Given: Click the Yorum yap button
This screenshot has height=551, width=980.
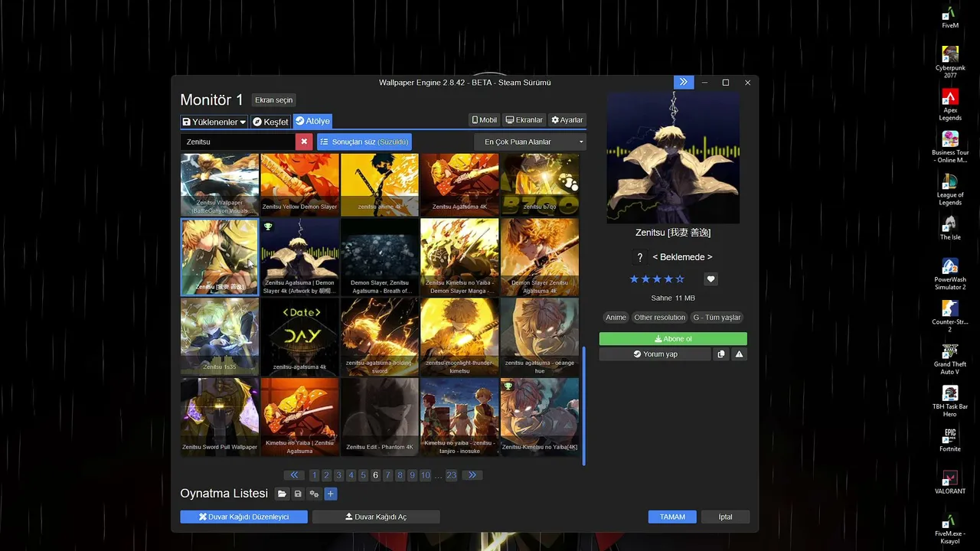Looking at the screenshot, I should point(655,354).
